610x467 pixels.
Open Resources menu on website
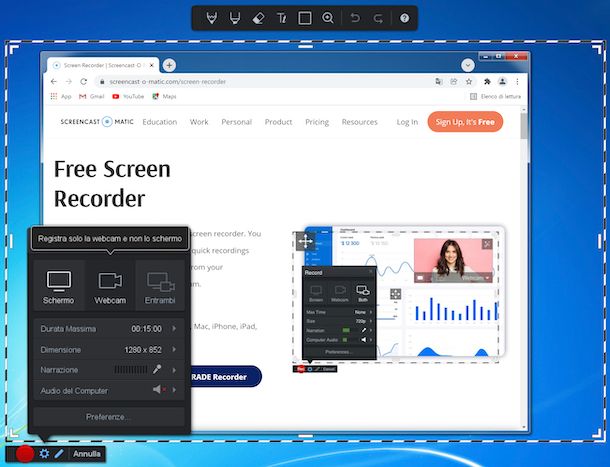click(359, 122)
